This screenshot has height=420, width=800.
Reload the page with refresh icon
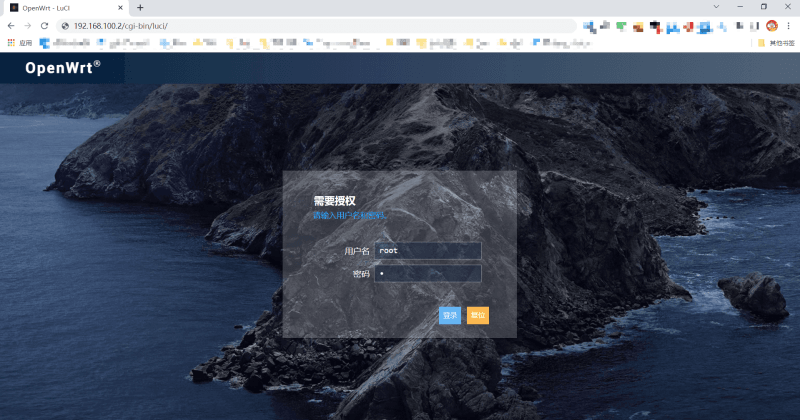coord(45,25)
